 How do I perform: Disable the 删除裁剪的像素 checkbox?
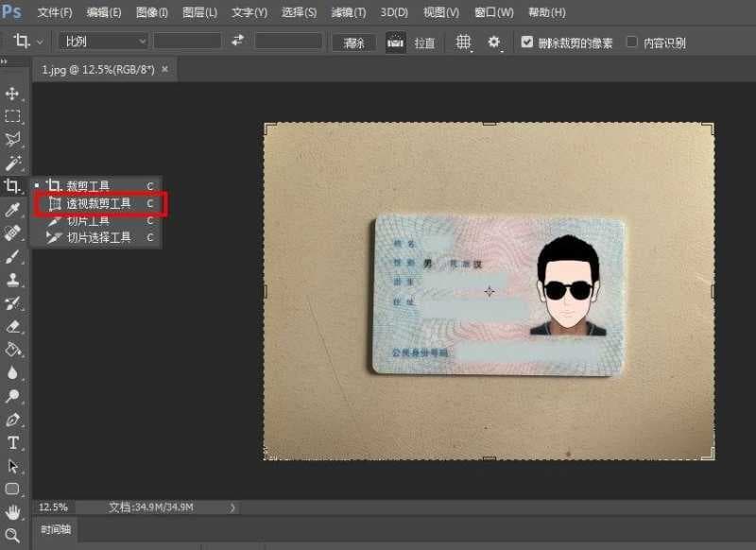pos(525,42)
